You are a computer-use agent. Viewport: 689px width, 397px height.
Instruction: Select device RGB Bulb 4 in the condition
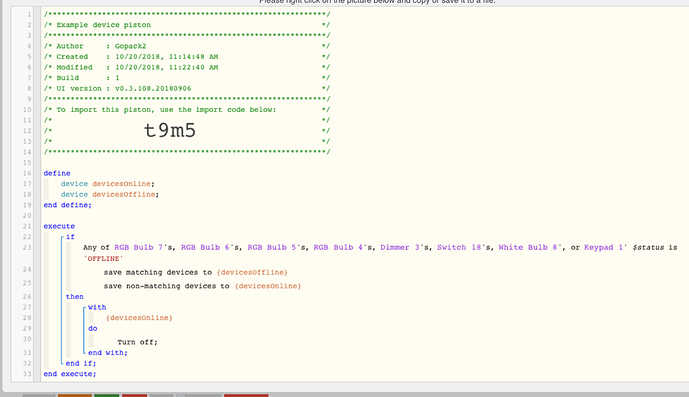338,248
